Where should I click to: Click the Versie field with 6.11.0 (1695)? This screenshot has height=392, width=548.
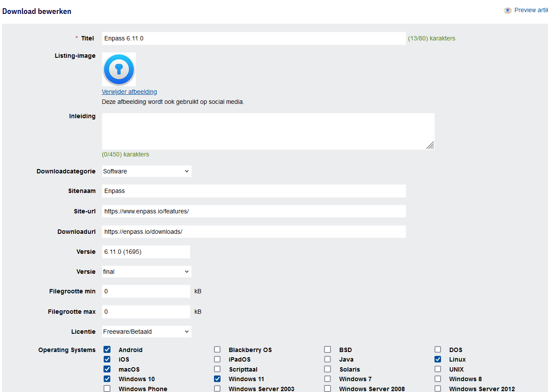click(x=146, y=252)
